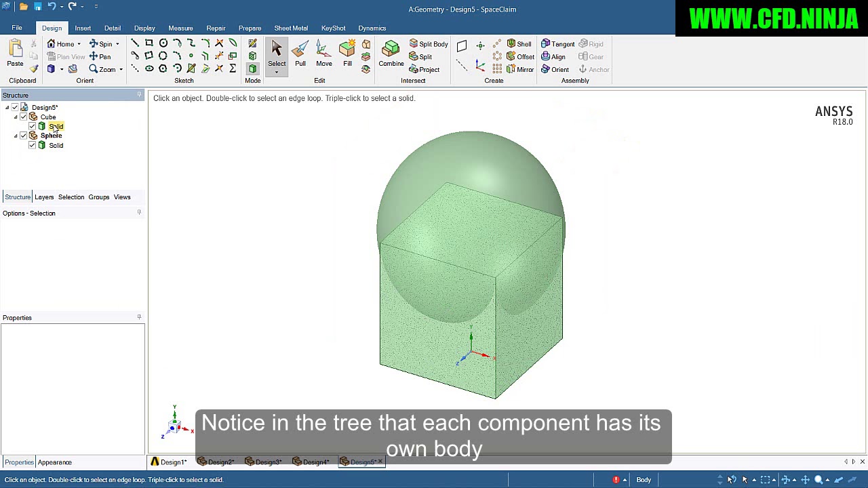Open the Measure ribbon tab
The image size is (868, 488).
click(x=180, y=28)
